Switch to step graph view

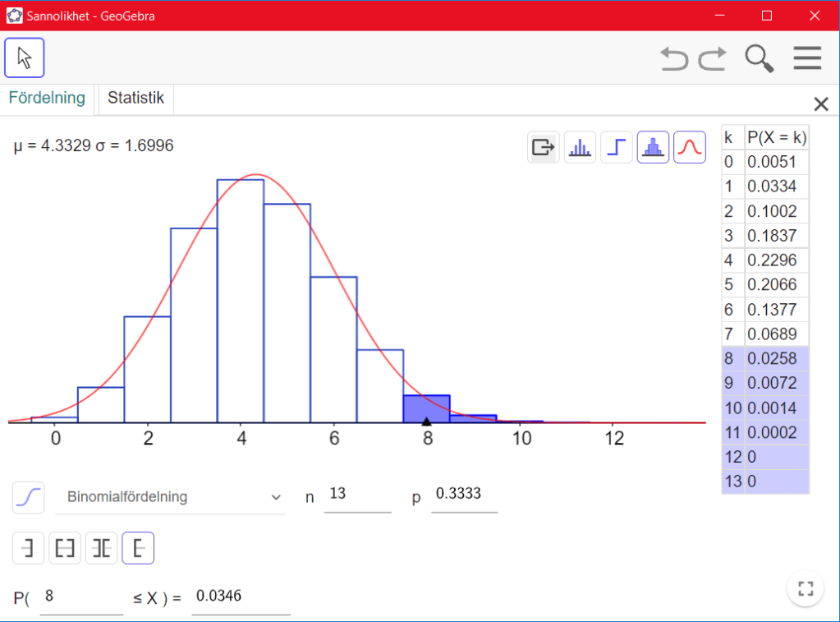click(616, 148)
